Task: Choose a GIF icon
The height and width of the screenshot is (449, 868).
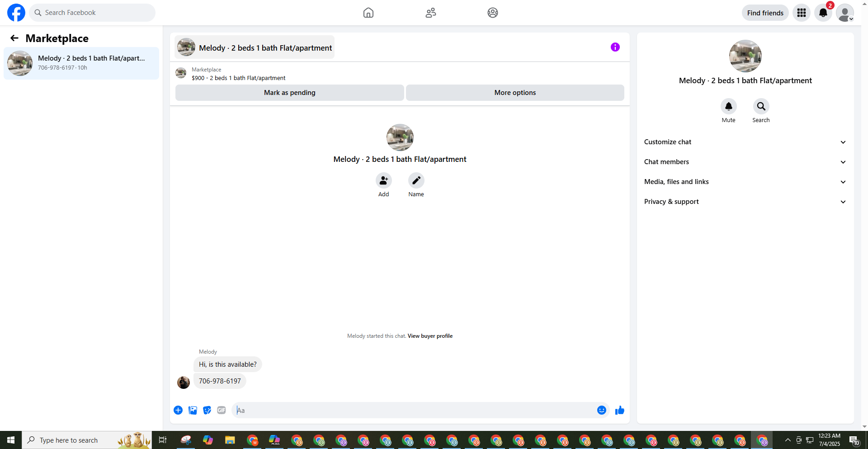Action: pyautogui.click(x=222, y=410)
